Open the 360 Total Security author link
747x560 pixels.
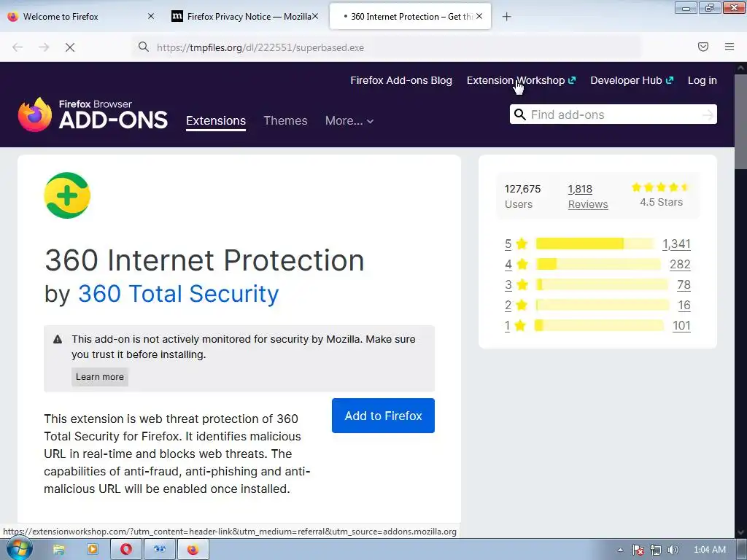[x=178, y=294]
